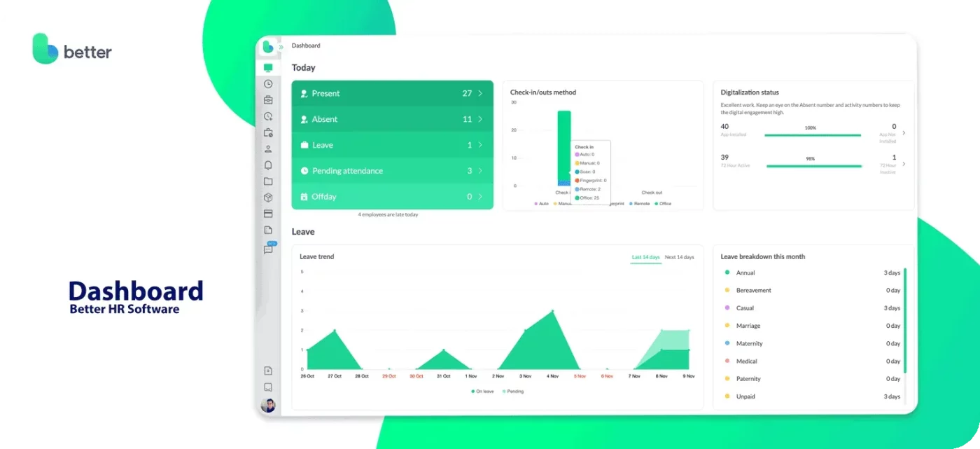Click the bell notifications icon in sidebar
The height and width of the screenshot is (449, 980).
click(x=268, y=165)
